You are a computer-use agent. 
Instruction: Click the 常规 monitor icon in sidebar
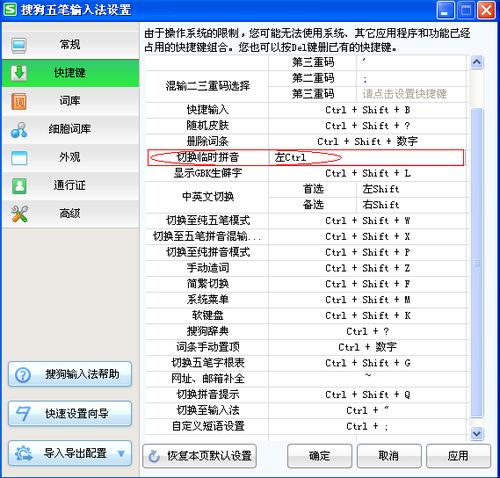tap(19, 45)
